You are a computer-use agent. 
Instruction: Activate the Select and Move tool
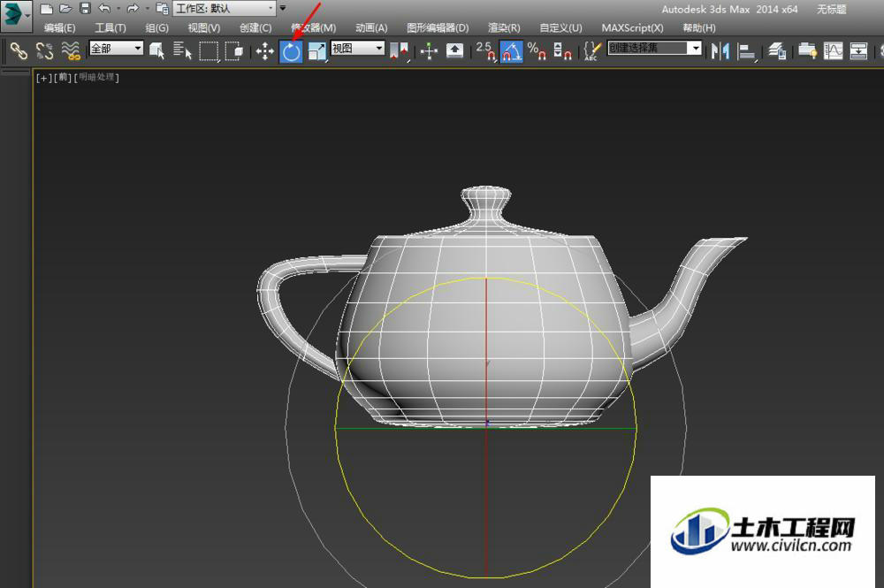click(265, 51)
